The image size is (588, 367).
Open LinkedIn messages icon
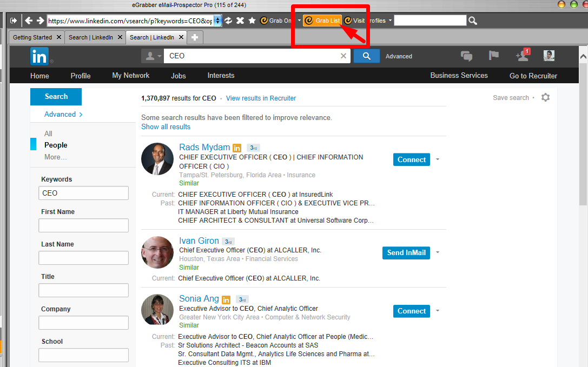tap(466, 56)
